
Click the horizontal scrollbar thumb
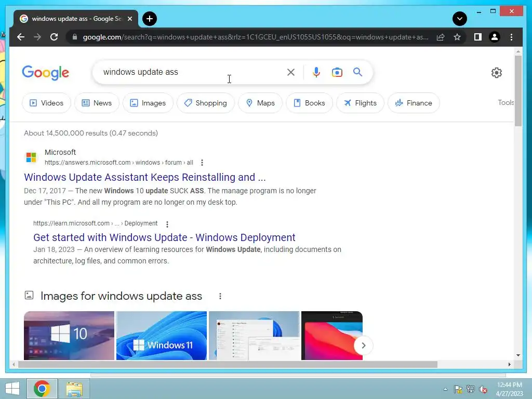point(228,364)
